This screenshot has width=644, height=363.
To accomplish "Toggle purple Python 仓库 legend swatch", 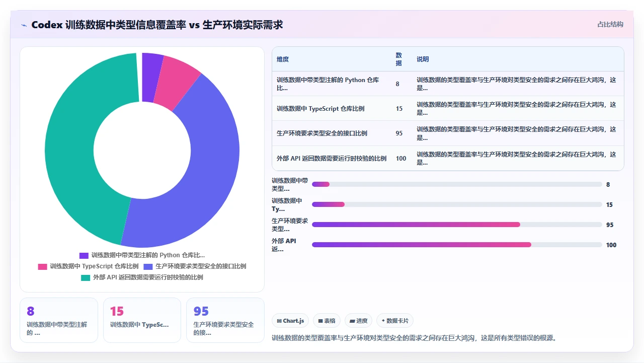I will tap(84, 255).
